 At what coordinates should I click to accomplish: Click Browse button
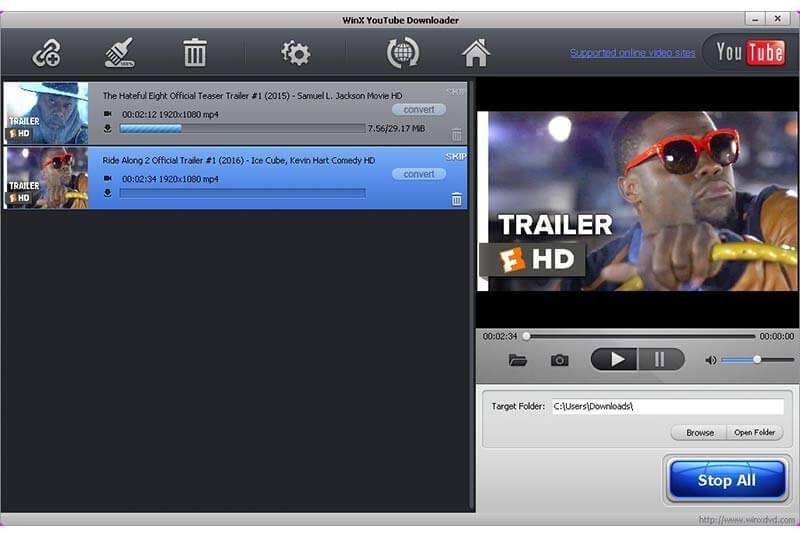coord(699,432)
